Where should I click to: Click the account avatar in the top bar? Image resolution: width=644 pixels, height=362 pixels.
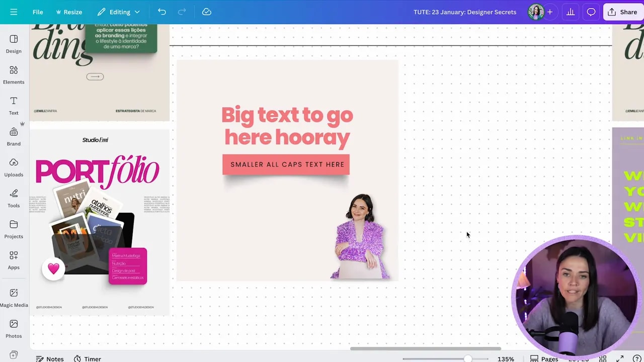pos(536,12)
